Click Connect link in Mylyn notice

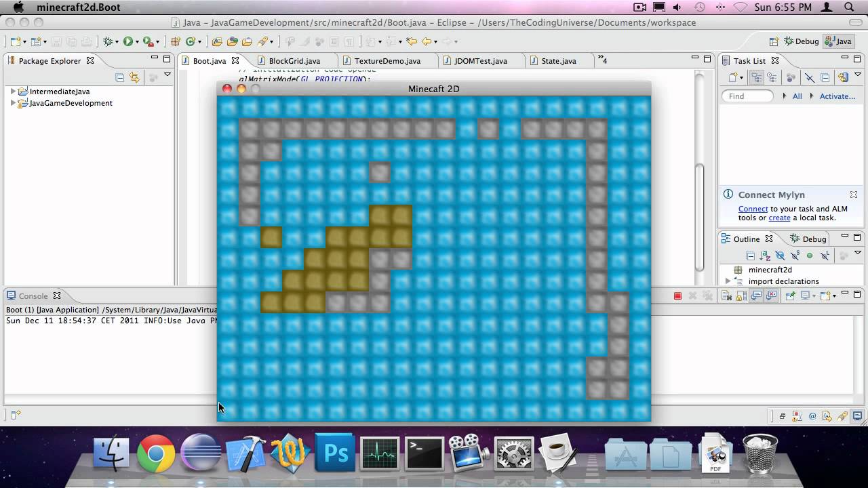pos(753,209)
